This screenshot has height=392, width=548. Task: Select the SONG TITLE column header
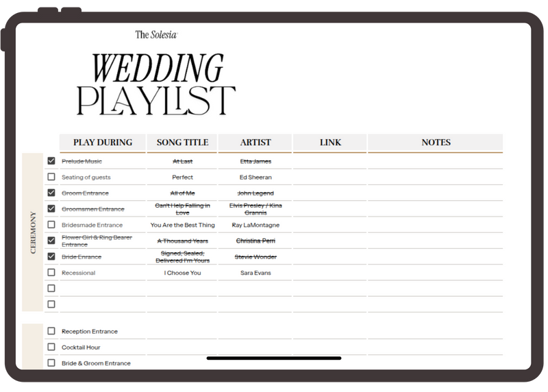[x=182, y=143]
